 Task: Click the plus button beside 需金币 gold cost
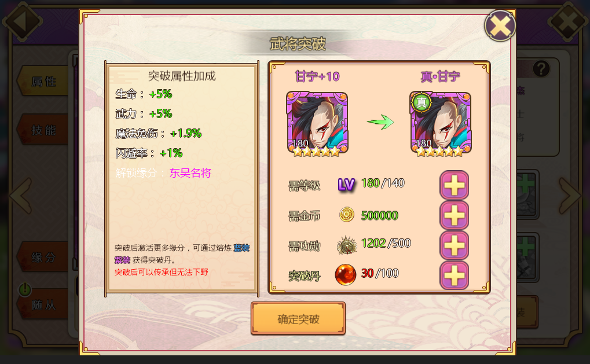[454, 215]
